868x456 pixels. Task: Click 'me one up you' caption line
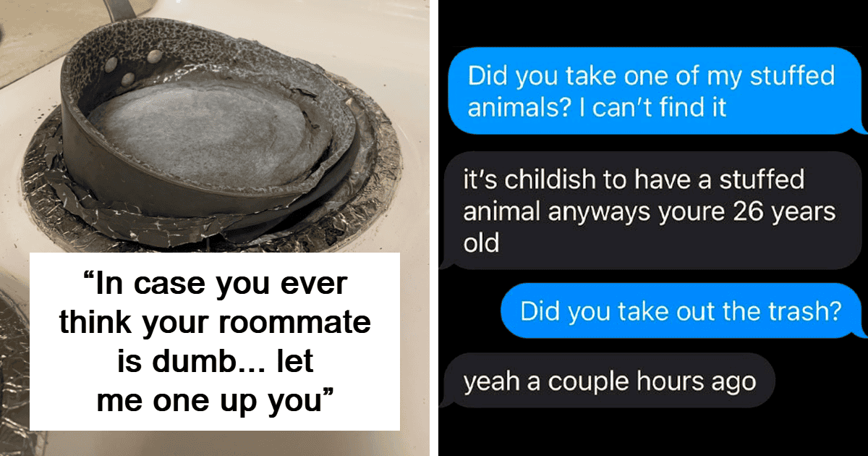point(215,397)
